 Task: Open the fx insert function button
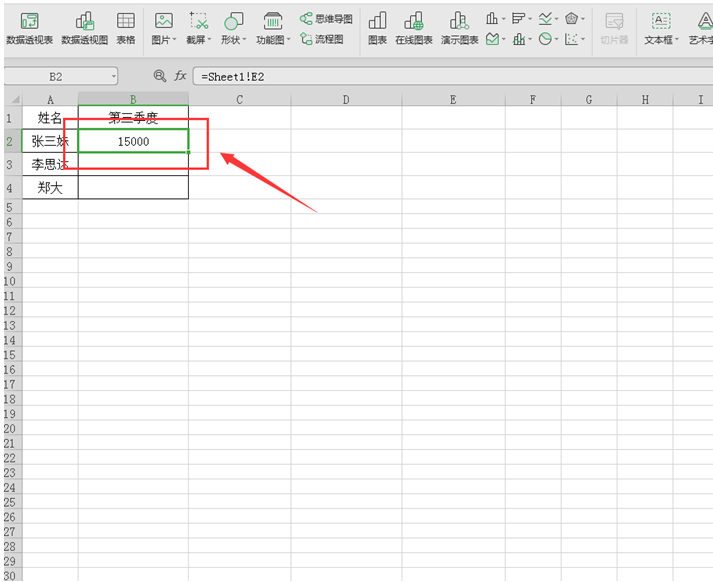[x=181, y=75]
